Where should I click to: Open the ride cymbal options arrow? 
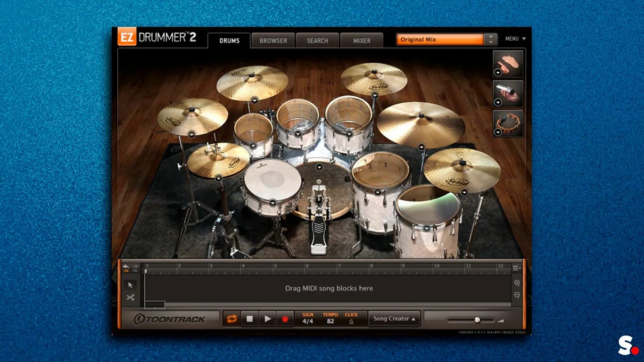[x=421, y=147]
